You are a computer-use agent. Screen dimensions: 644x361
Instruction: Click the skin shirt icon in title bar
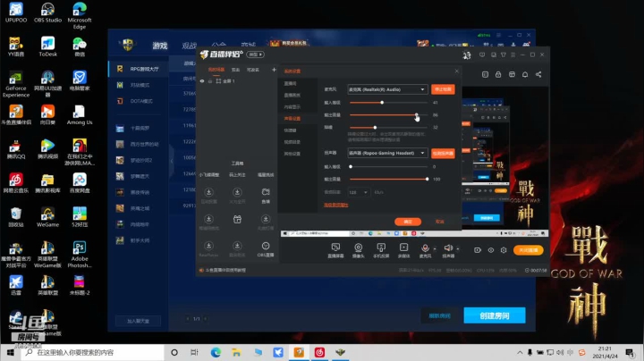(x=503, y=55)
